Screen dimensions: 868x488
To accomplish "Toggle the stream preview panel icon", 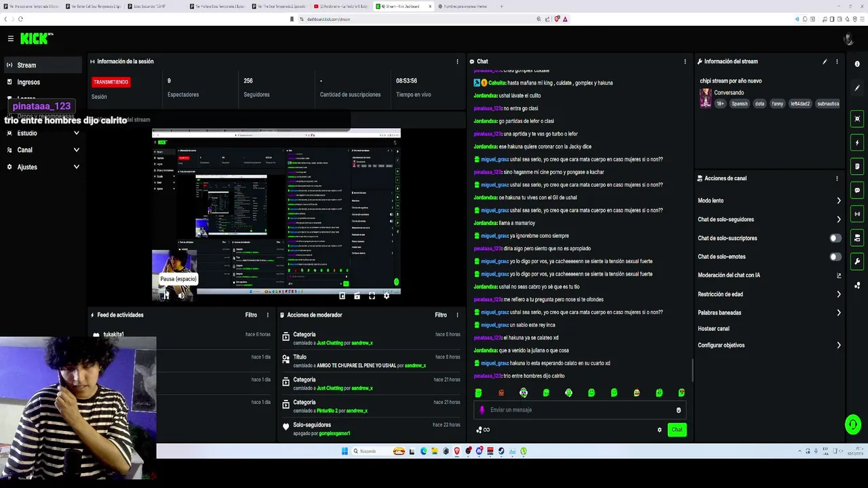I will click(857, 119).
